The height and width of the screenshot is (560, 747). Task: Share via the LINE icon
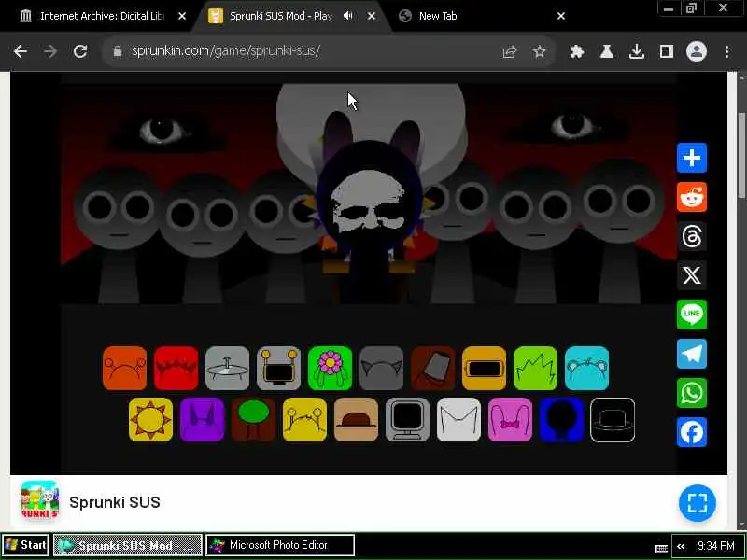(x=692, y=315)
